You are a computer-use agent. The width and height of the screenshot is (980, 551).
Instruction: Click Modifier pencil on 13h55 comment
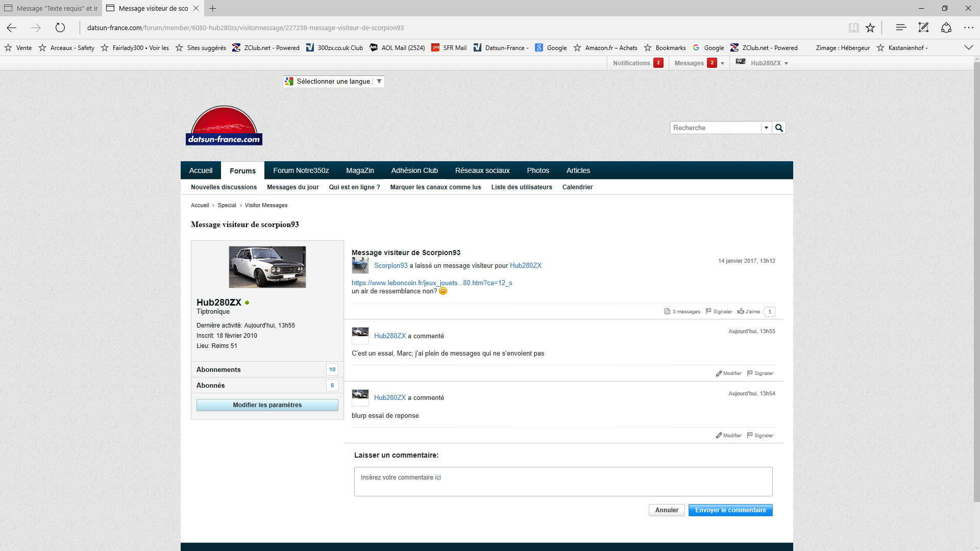click(x=719, y=373)
